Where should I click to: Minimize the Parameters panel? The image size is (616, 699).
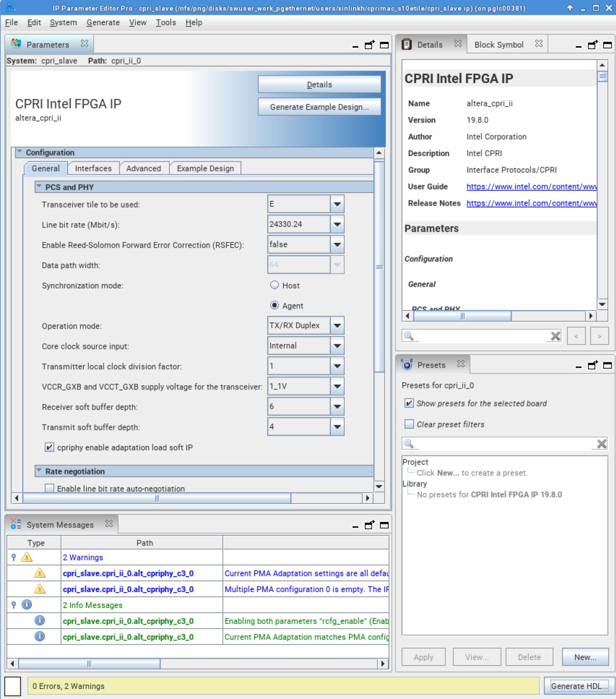pyautogui.click(x=355, y=46)
